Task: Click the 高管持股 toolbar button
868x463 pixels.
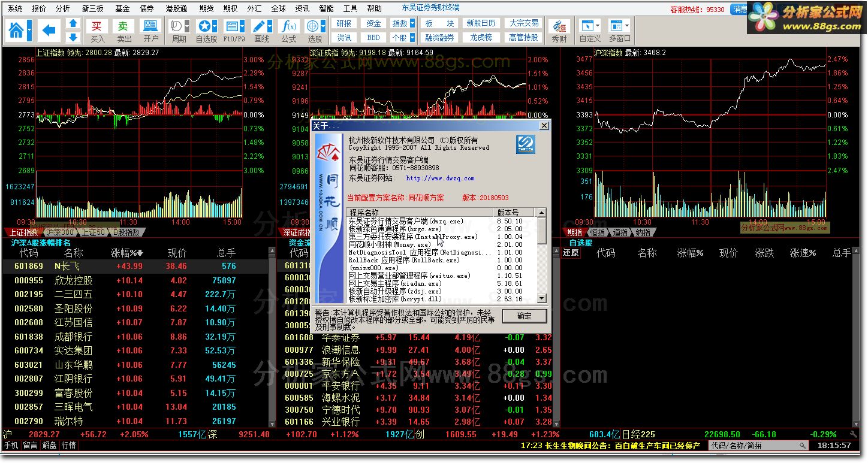Action: pyautogui.click(x=523, y=38)
